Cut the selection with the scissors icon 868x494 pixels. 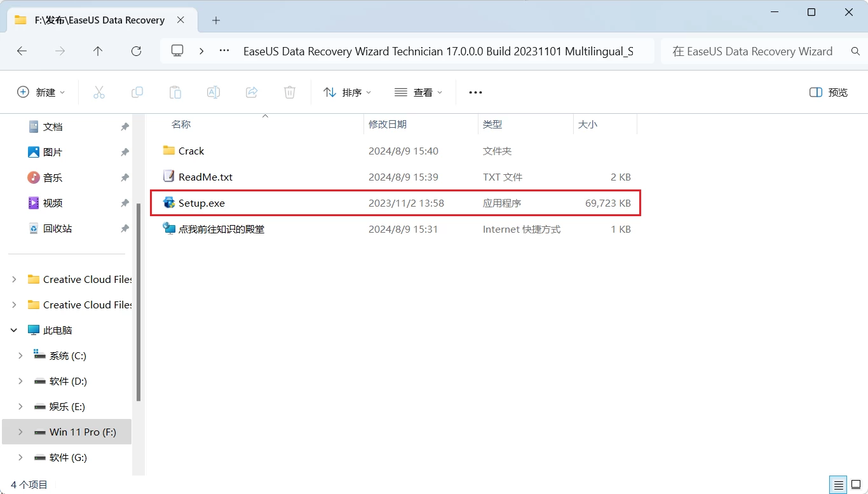pos(99,92)
